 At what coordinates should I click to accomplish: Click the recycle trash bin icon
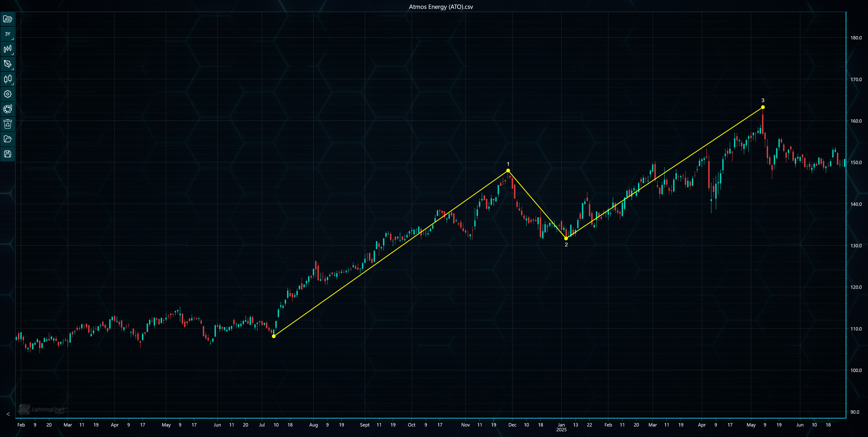[8, 124]
